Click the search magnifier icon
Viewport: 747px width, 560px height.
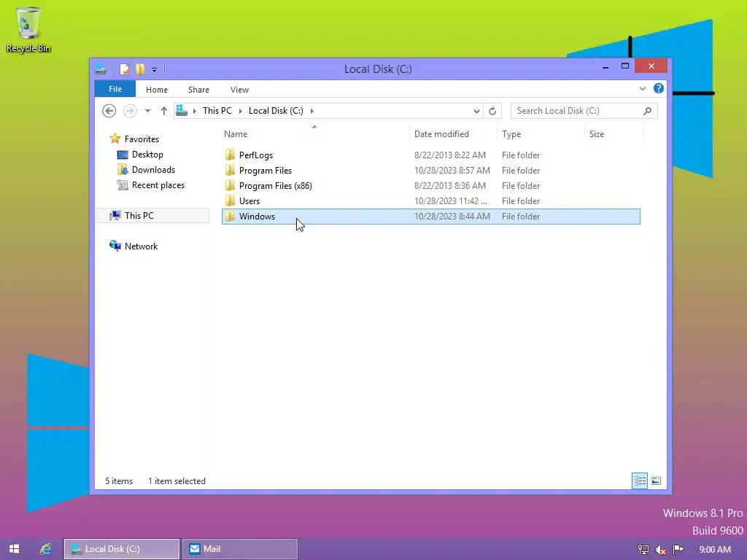[x=648, y=111]
